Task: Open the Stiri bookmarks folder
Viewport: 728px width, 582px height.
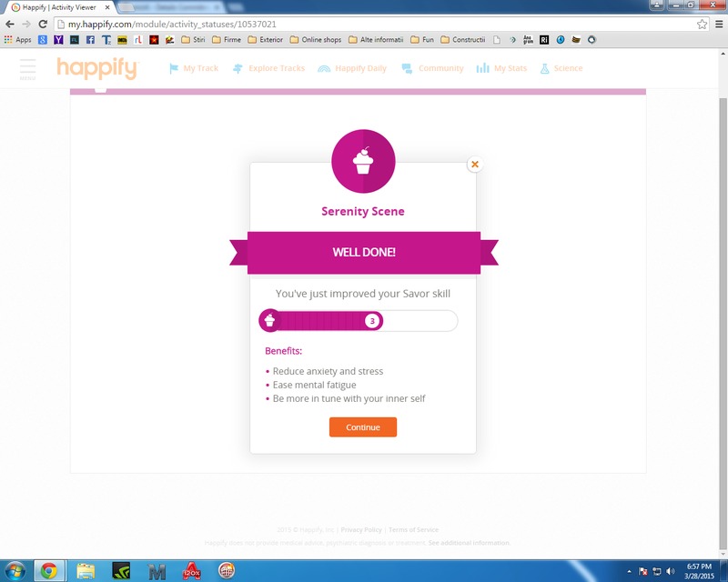Action: coord(193,40)
